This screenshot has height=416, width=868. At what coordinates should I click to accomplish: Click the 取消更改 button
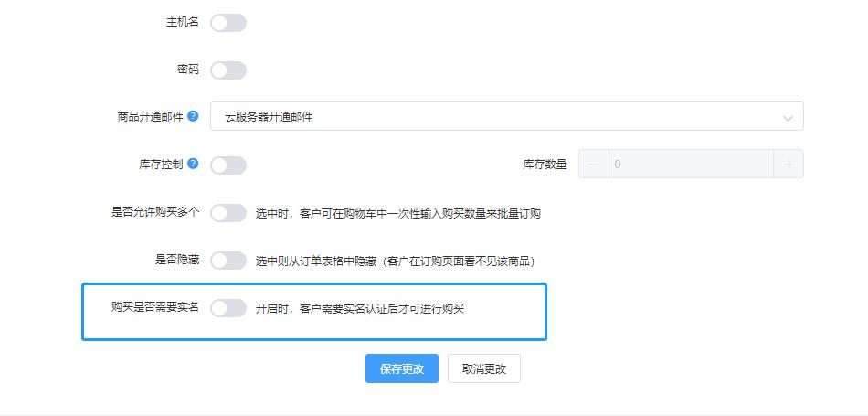point(484,368)
